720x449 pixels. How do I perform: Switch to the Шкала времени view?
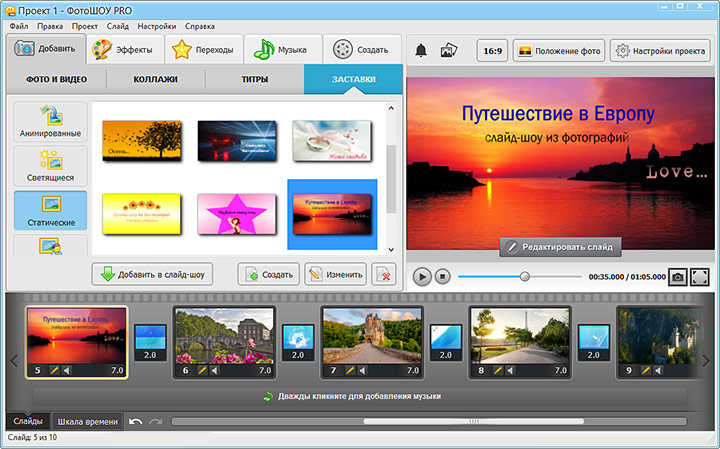[x=88, y=422]
